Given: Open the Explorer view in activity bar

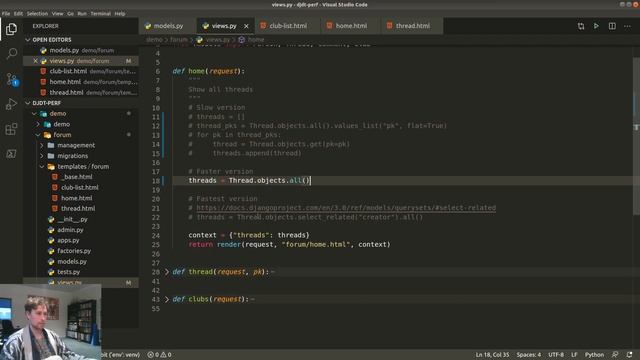Looking at the screenshot, I should pyautogui.click(x=11, y=29).
